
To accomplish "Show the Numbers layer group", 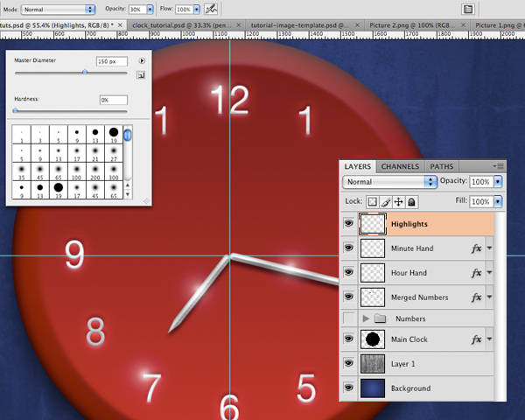I will [x=349, y=318].
